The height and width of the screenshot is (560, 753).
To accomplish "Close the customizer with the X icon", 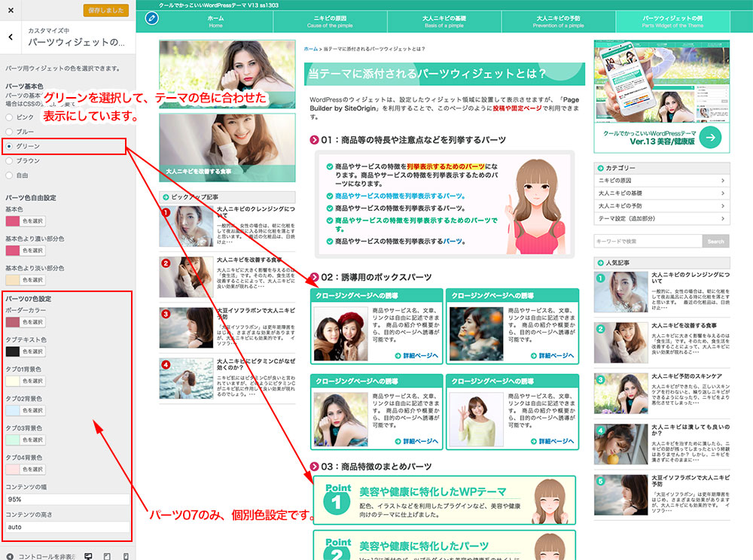I will [11, 10].
